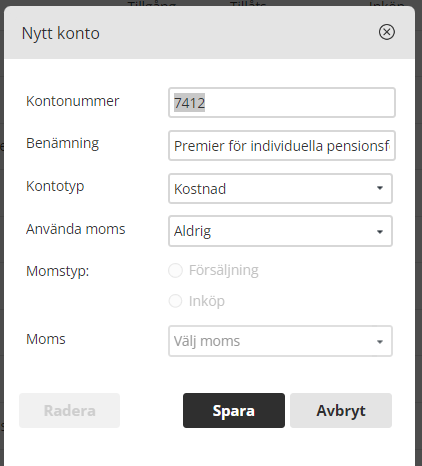Click the Använda moms label

(76, 229)
